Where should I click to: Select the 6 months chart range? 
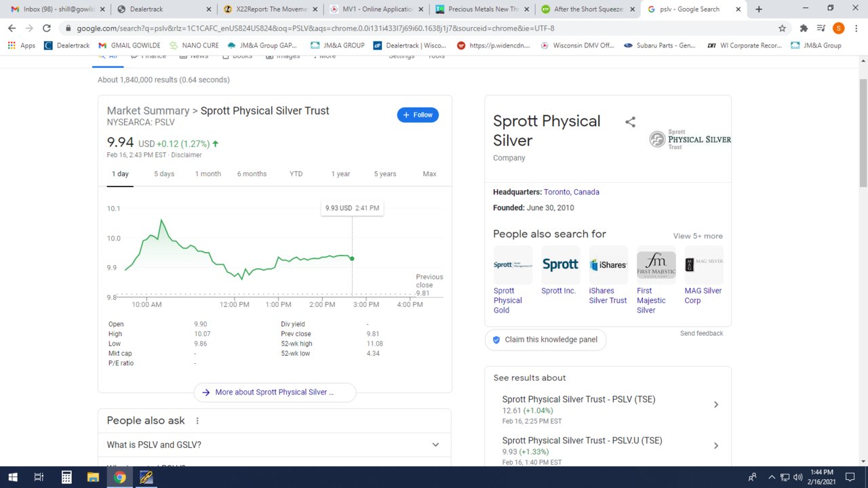pyautogui.click(x=252, y=174)
